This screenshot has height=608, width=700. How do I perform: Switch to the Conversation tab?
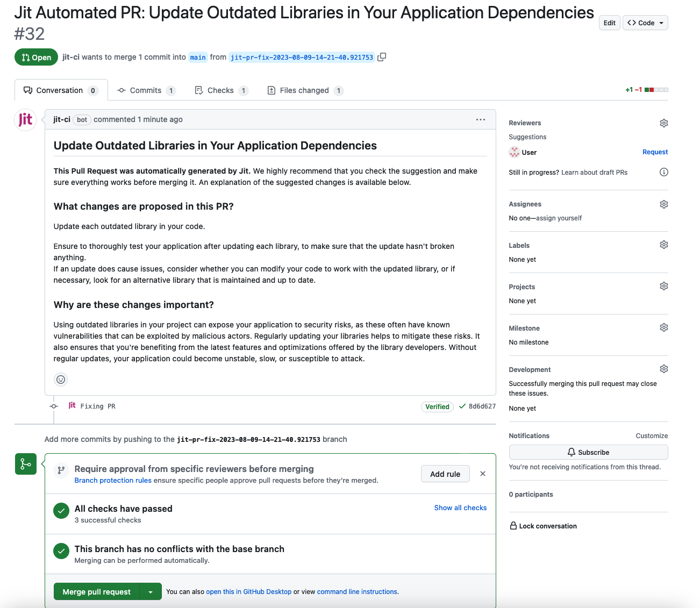pyautogui.click(x=61, y=90)
